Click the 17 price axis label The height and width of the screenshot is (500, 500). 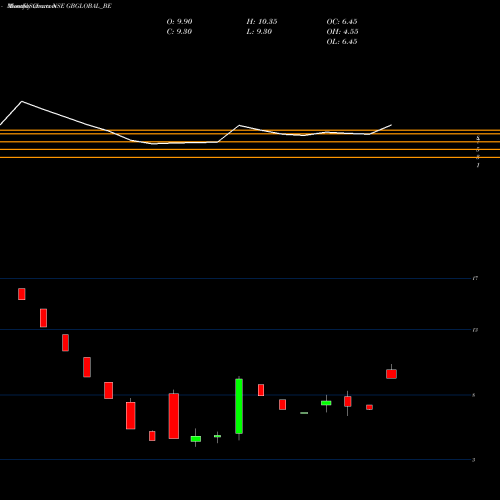(475, 278)
